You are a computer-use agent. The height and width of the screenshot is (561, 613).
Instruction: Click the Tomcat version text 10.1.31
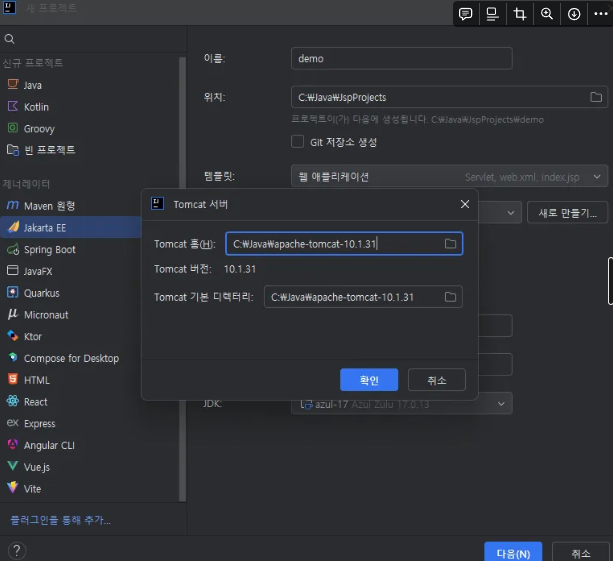240,269
